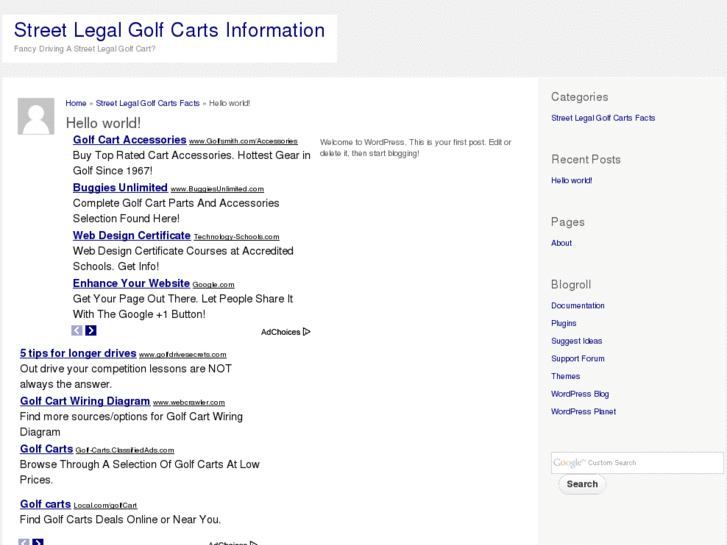Visit Technology-Schools.com ad URL

236,237
